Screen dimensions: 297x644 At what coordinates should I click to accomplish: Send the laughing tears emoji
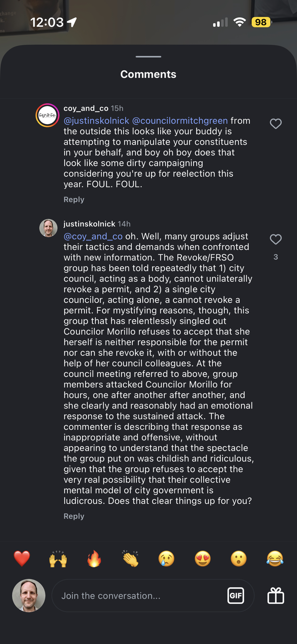tap(275, 558)
